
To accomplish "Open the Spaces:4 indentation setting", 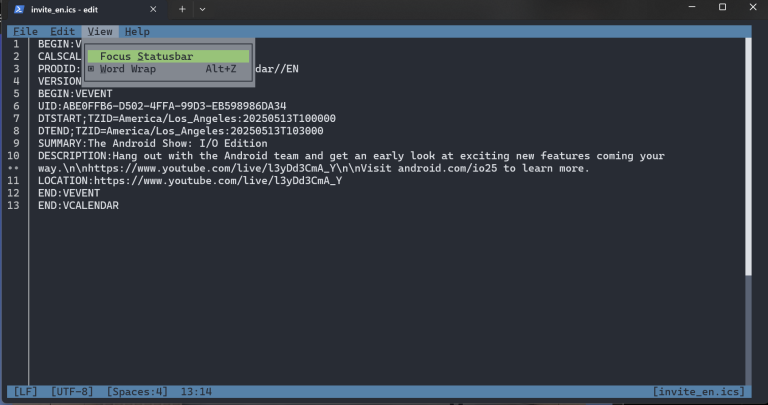I will (x=137, y=392).
